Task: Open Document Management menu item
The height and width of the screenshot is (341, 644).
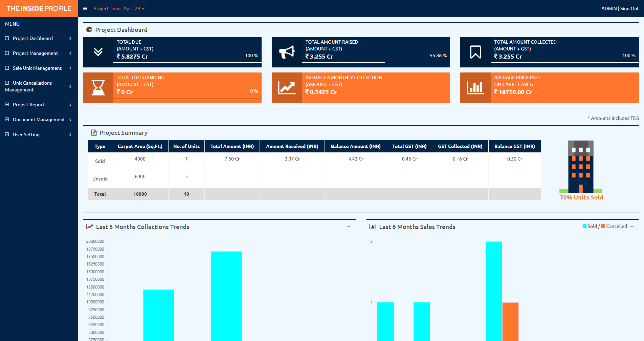Action: click(39, 120)
